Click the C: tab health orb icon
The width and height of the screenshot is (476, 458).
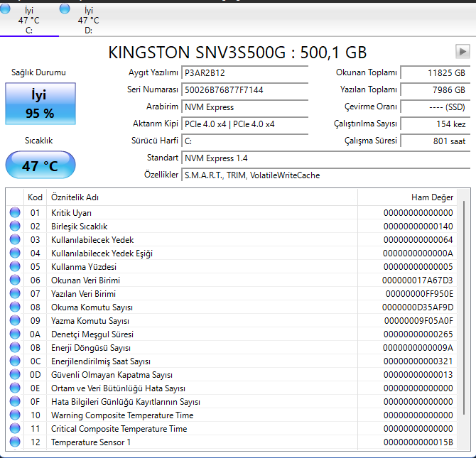click(x=5, y=9)
